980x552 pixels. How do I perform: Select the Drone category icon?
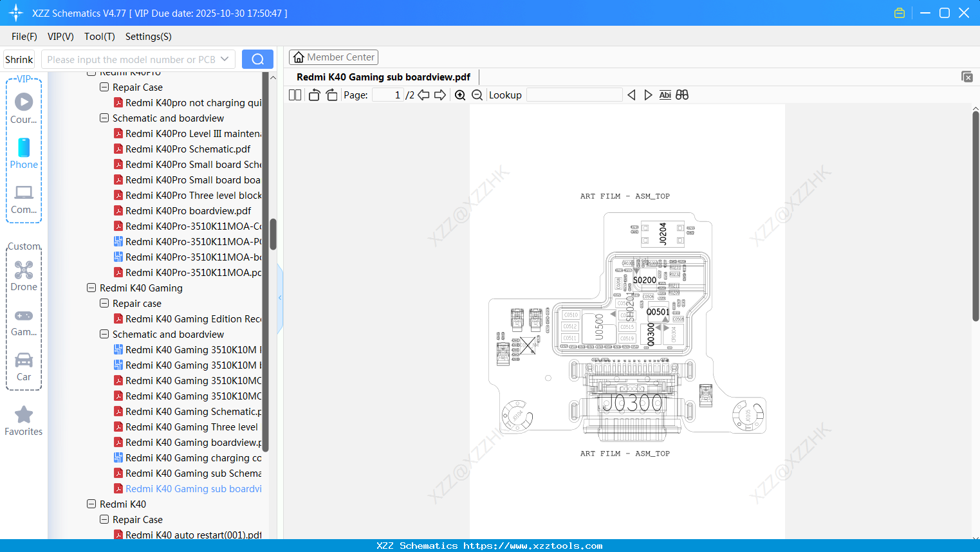pyautogui.click(x=24, y=276)
